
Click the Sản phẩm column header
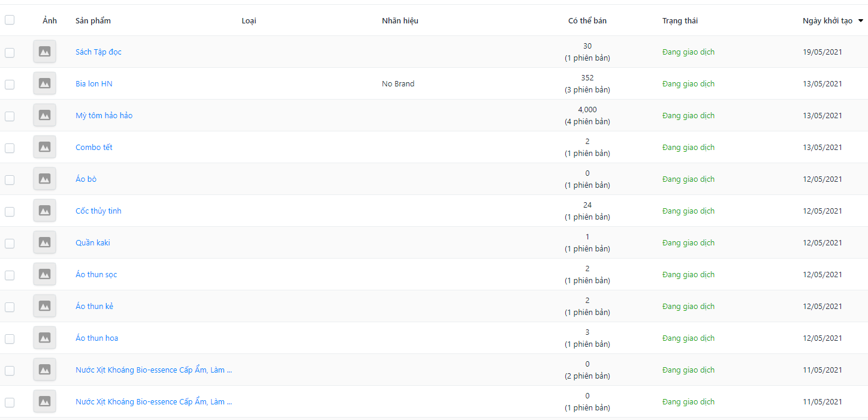coord(93,21)
